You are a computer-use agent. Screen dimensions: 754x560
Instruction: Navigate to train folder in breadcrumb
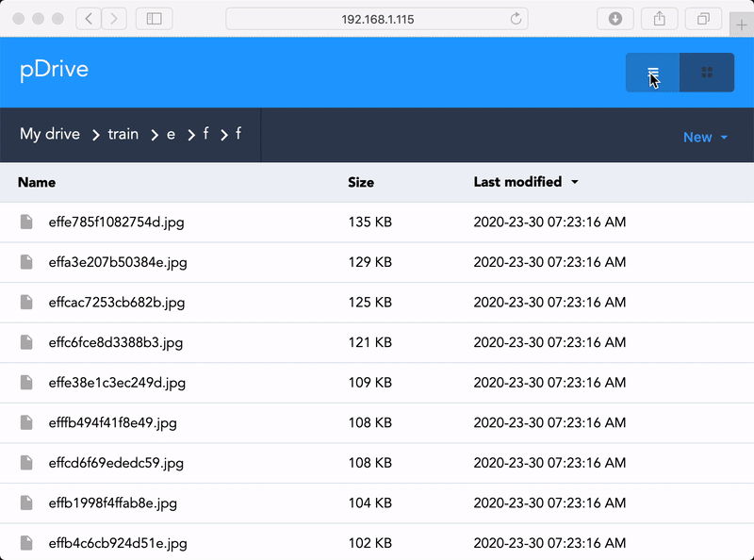(123, 134)
